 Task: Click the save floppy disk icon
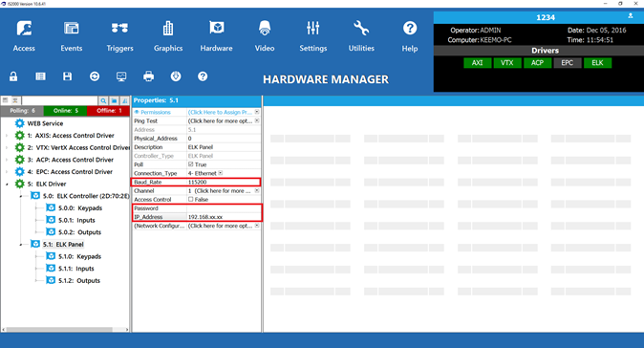pos(67,76)
